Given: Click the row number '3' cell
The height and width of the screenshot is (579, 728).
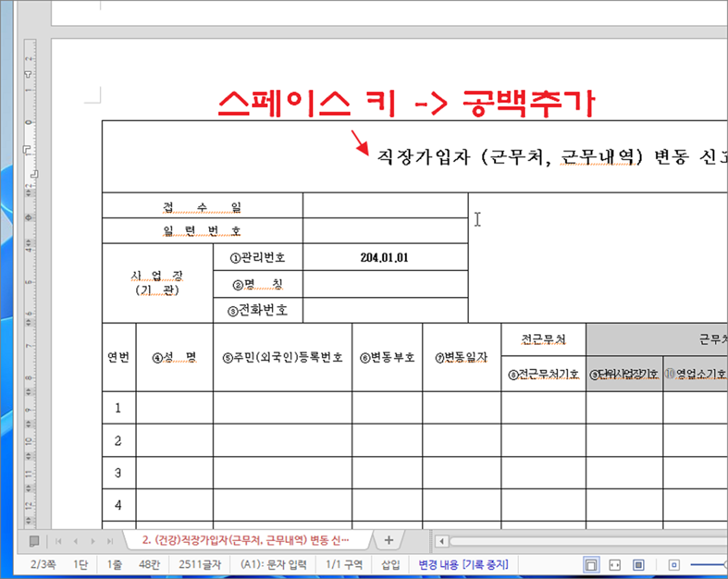Looking at the screenshot, I should click(119, 473).
